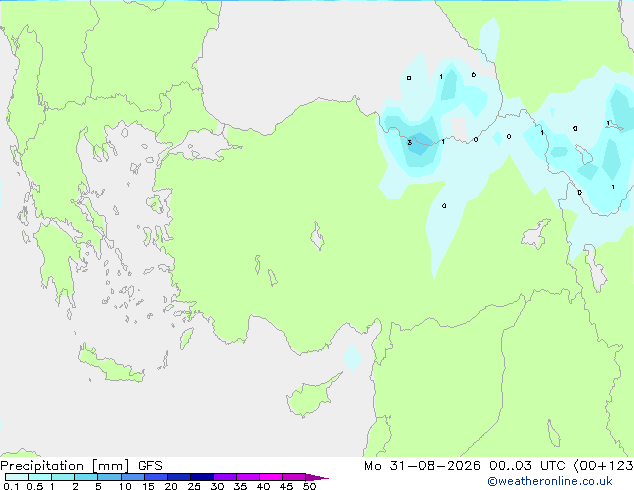Click the 'Mo 31-08-2026 00..03 UTC' timestamp

(465, 466)
